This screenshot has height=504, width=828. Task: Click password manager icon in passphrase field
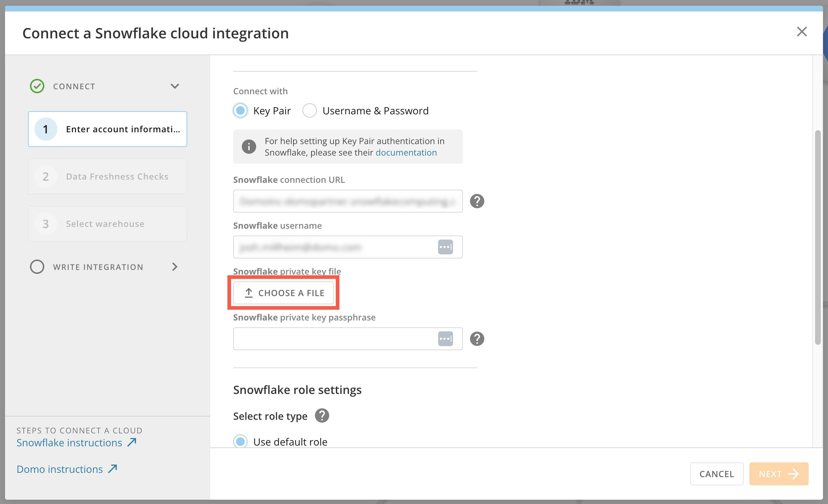(445, 339)
